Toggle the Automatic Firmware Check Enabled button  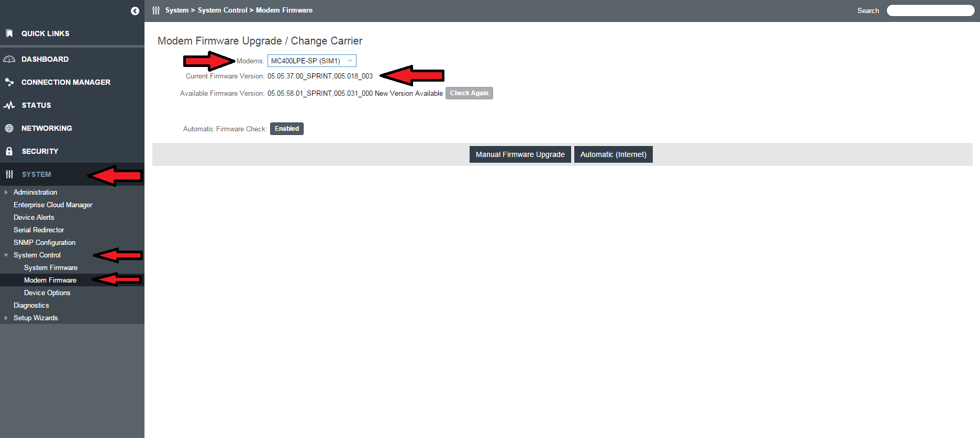click(287, 129)
